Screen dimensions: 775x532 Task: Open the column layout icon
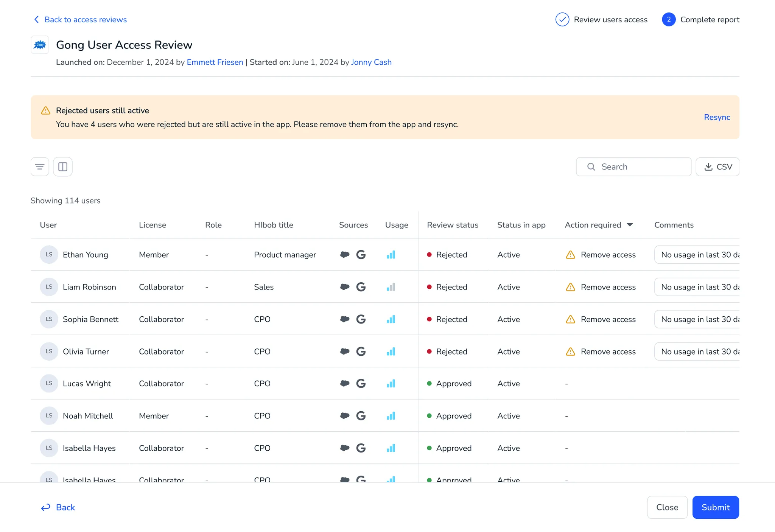coord(63,167)
